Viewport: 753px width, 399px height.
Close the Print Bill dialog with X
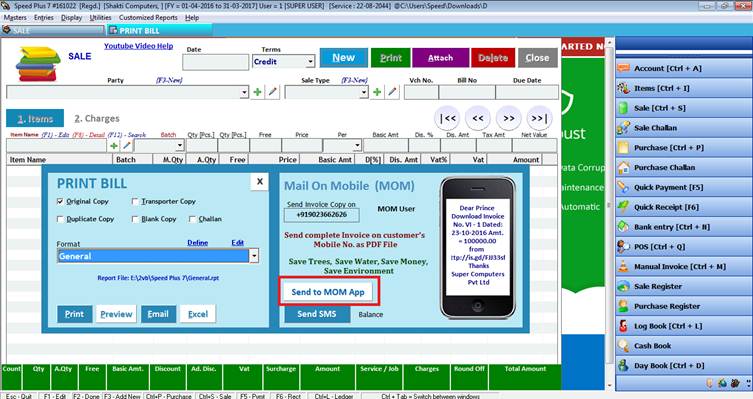[259, 181]
